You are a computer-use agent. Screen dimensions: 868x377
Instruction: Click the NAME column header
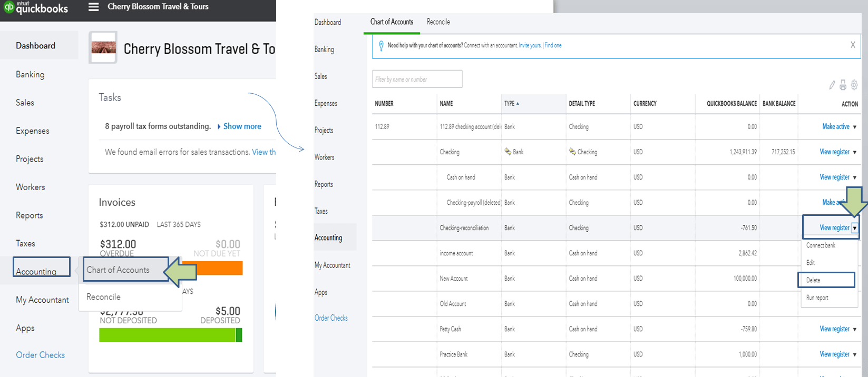[x=446, y=104]
